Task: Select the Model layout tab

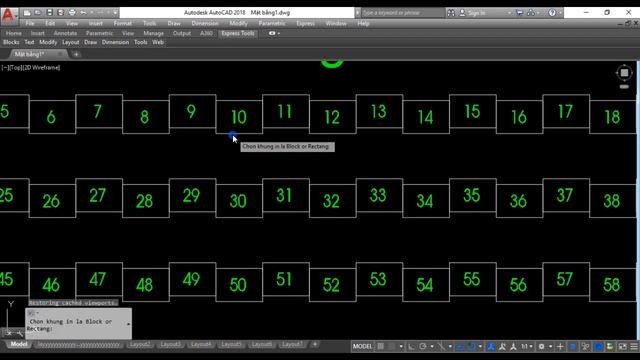Action: (x=18, y=344)
